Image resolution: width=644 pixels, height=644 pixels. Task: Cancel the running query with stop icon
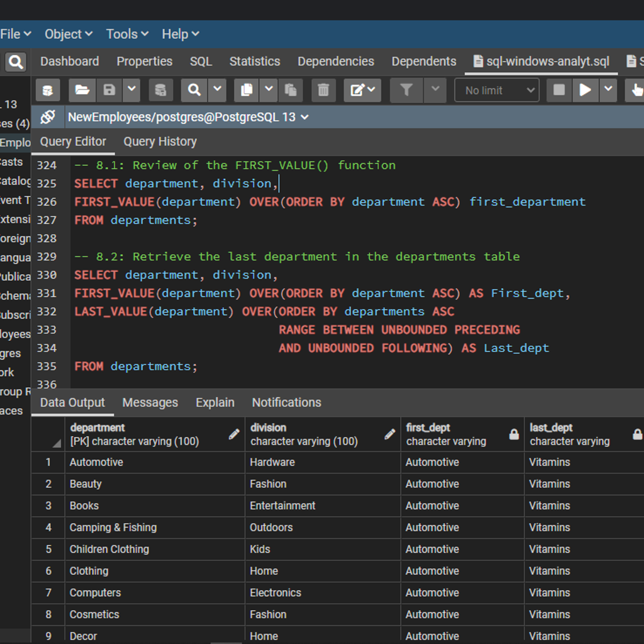point(558,90)
